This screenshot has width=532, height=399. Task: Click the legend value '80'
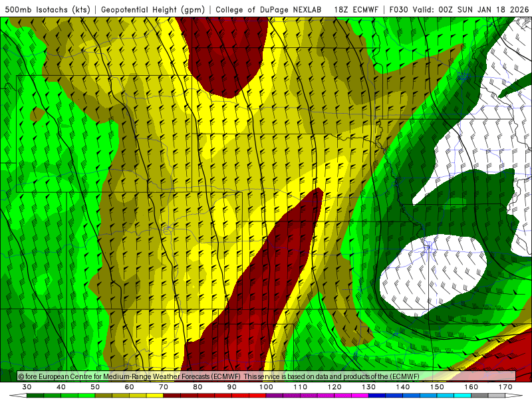pyautogui.click(x=198, y=387)
